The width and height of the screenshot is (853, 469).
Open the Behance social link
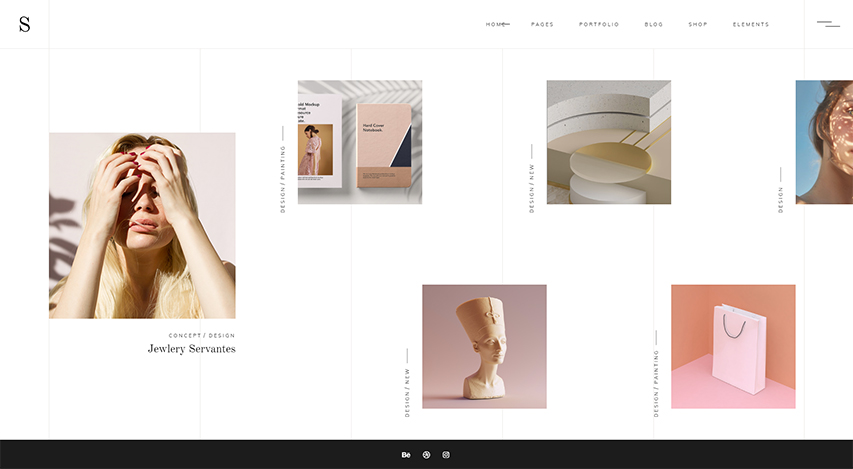[406, 455]
